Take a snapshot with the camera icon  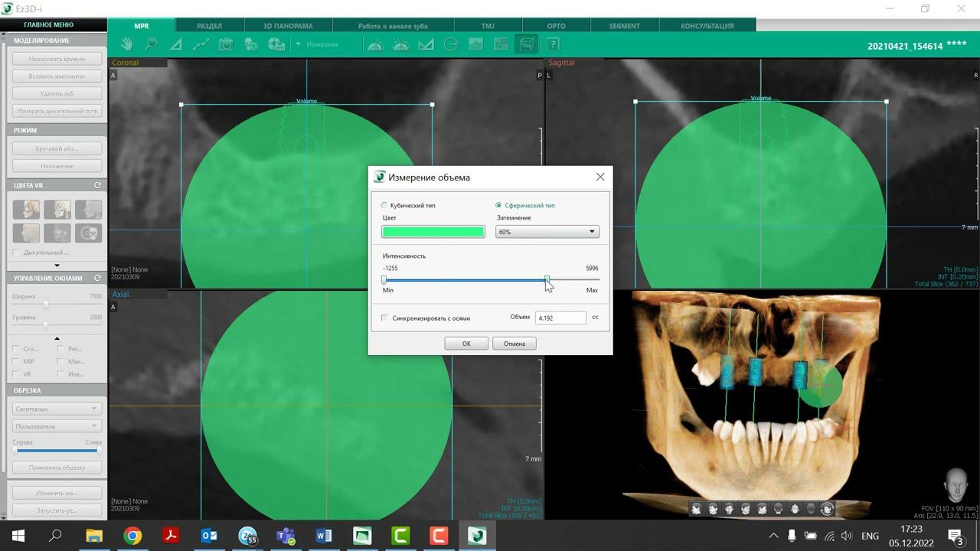pos(226,44)
